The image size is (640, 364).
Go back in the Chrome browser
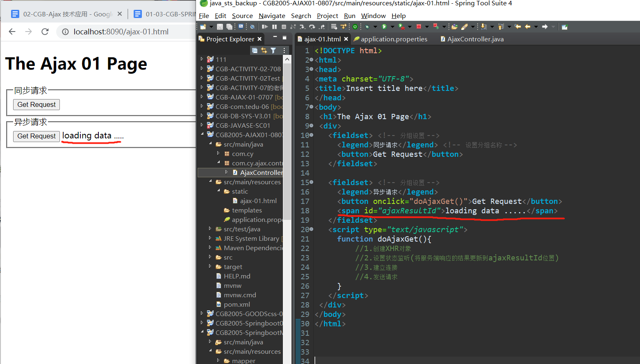click(x=12, y=32)
